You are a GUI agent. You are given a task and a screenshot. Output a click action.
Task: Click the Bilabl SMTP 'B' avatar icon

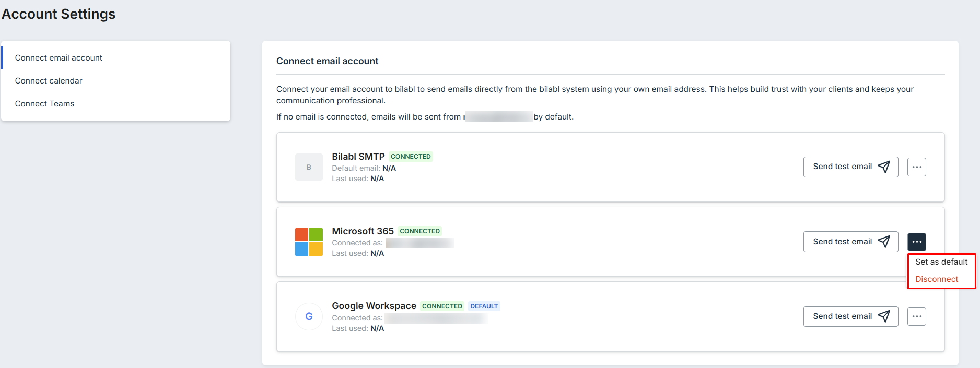tap(309, 167)
